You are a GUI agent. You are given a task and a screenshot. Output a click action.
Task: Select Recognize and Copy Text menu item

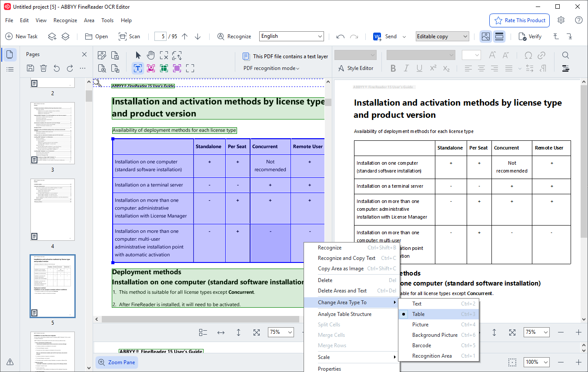(351, 258)
